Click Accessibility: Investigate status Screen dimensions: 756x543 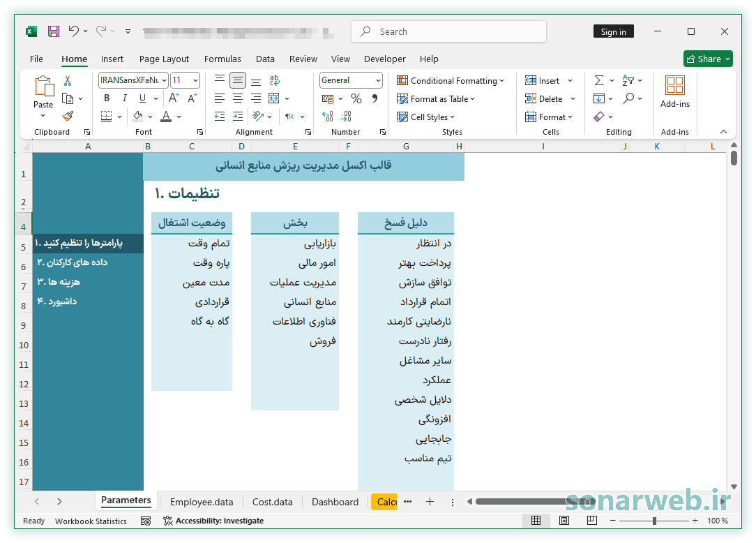[x=213, y=521]
